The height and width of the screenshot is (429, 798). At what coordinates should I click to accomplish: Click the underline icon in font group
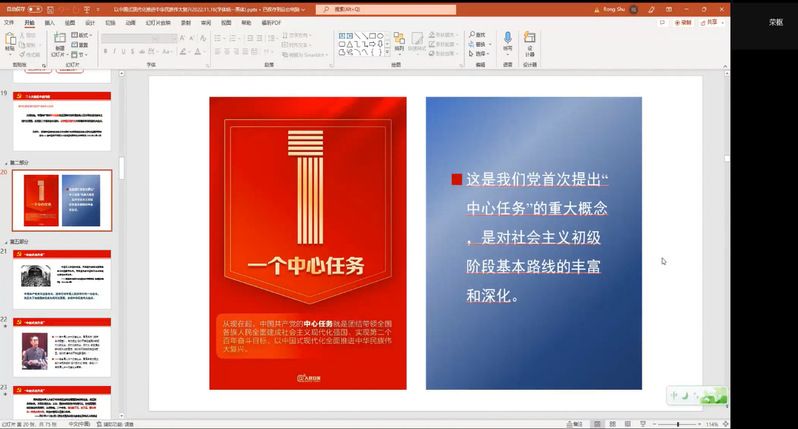click(121, 50)
